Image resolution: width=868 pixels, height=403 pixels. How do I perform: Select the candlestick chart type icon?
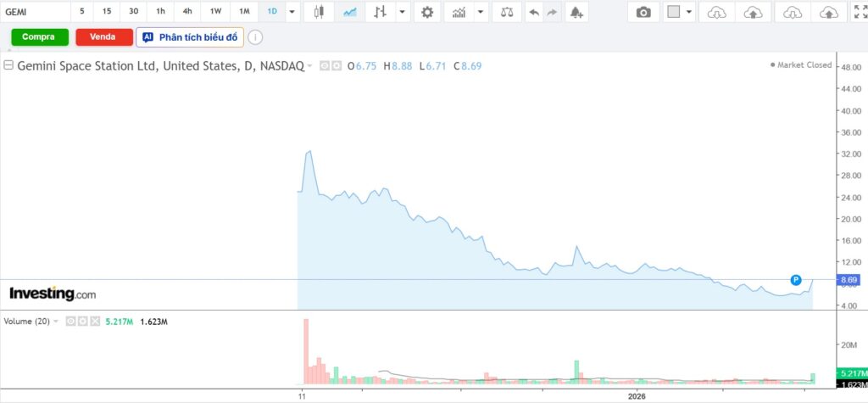pos(319,12)
